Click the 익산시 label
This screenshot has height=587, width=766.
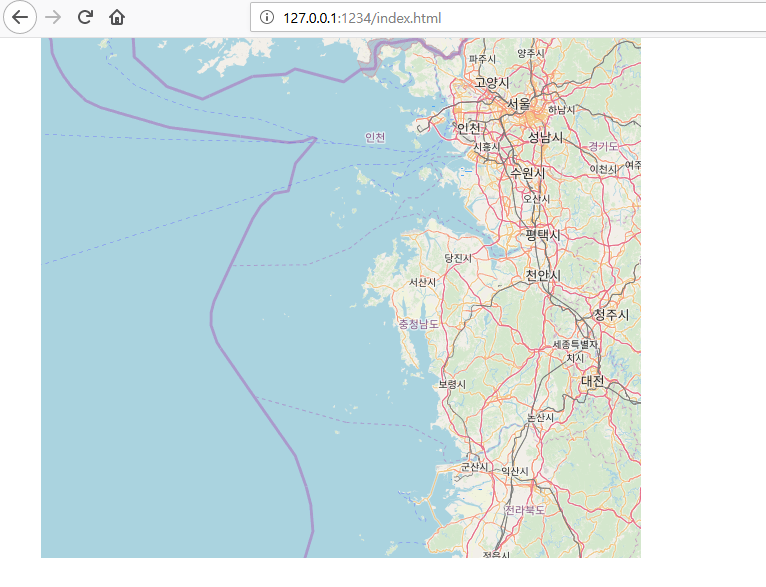(514, 471)
